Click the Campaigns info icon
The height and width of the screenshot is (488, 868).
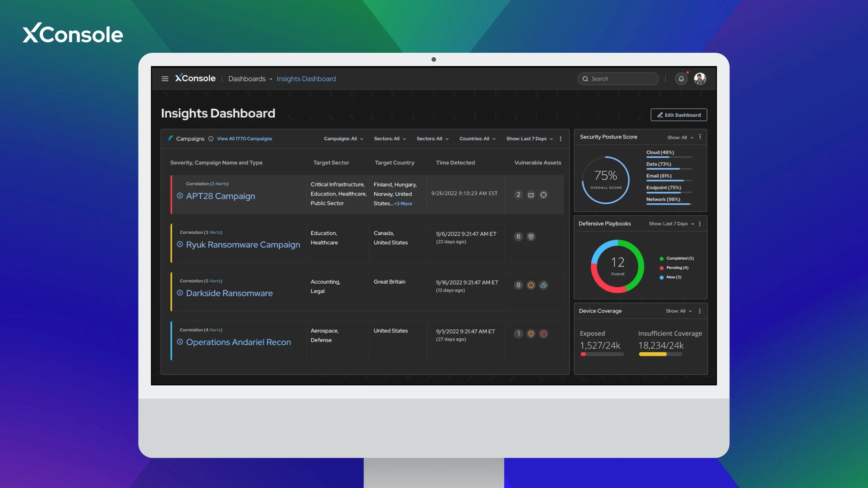[x=211, y=139]
